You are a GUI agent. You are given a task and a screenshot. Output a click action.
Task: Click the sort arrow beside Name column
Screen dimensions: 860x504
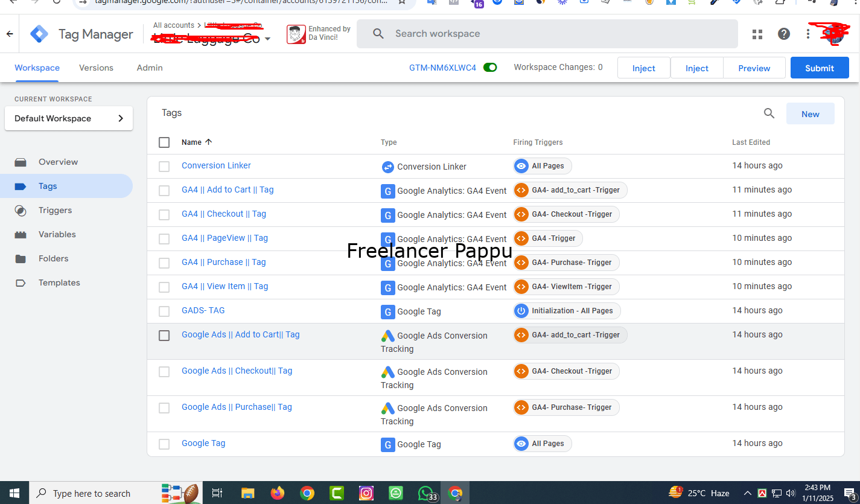coord(209,142)
